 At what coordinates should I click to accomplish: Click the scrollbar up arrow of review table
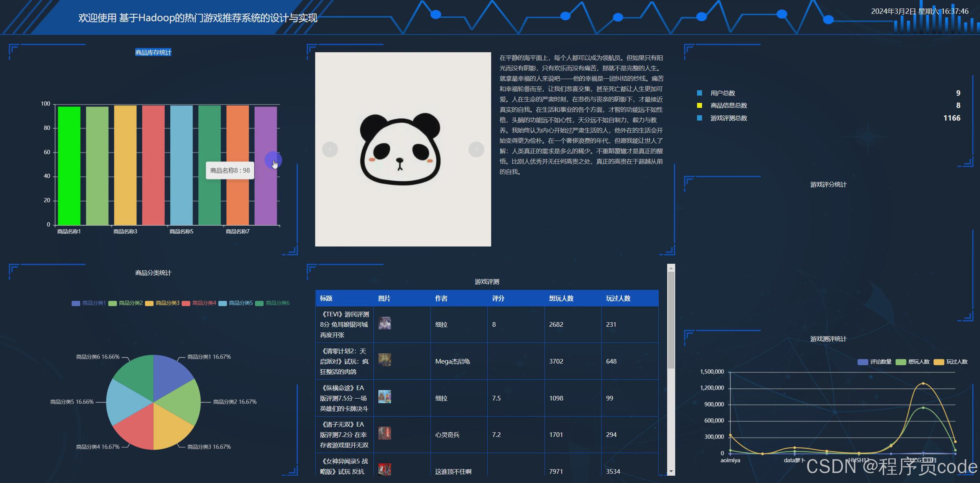coord(671,268)
